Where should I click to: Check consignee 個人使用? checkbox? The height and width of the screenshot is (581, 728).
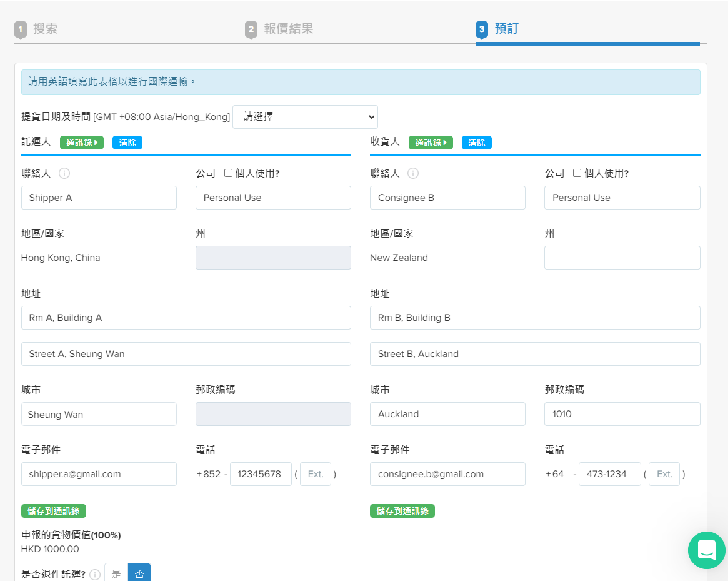pyautogui.click(x=577, y=173)
